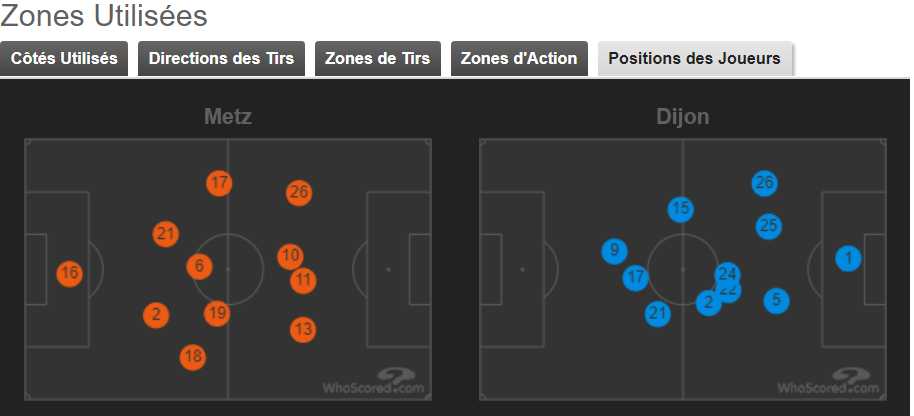This screenshot has width=914, height=416.
Task: Open the Zones d'Action tab
Action: click(519, 58)
